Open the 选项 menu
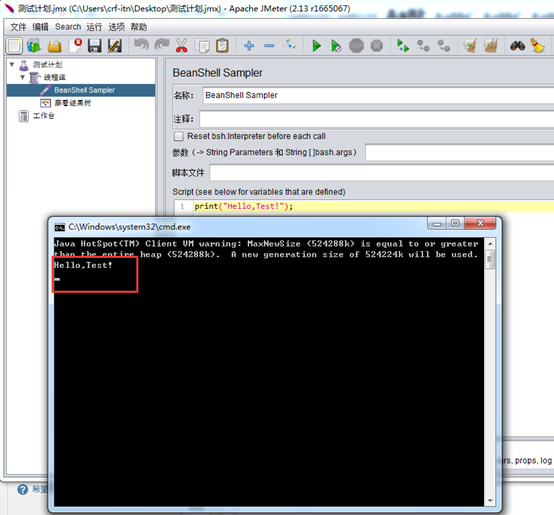 point(116,27)
